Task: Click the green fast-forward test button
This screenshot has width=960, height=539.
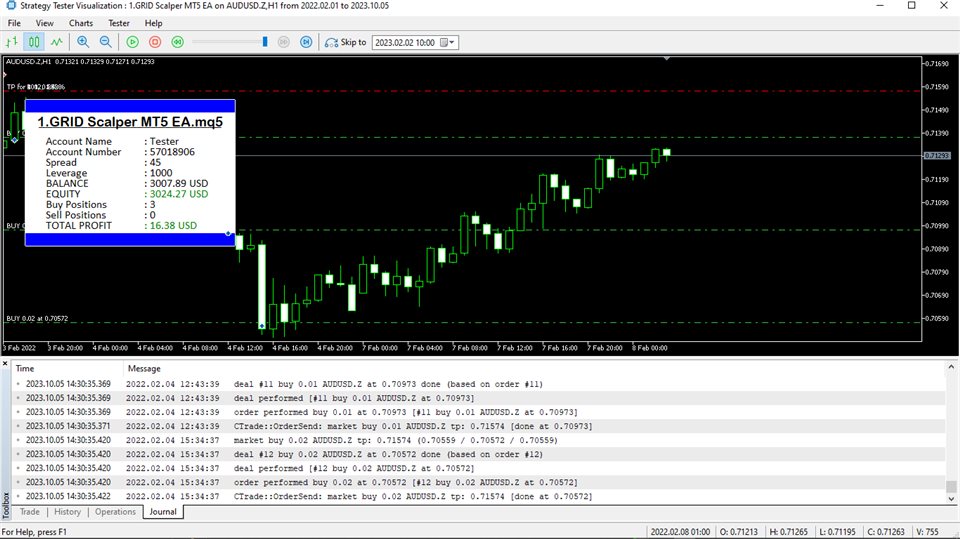Action: click(x=178, y=42)
